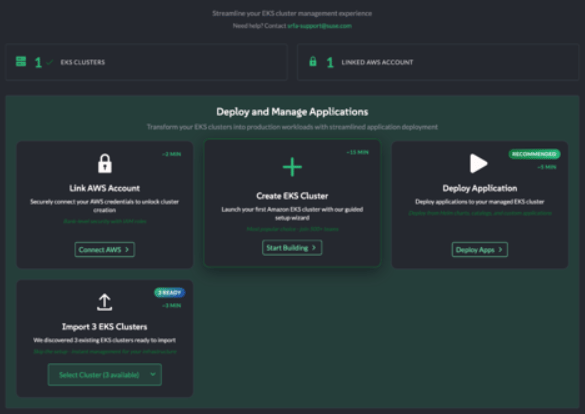Click the green lock icon beside Linked AWS Account
This screenshot has width=585, height=414.
pyautogui.click(x=313, y=61)
